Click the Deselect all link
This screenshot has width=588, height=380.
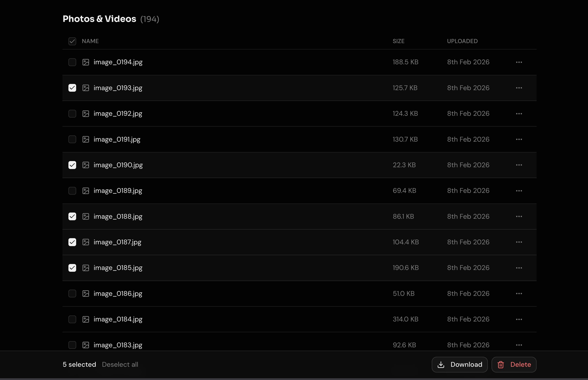120,365
